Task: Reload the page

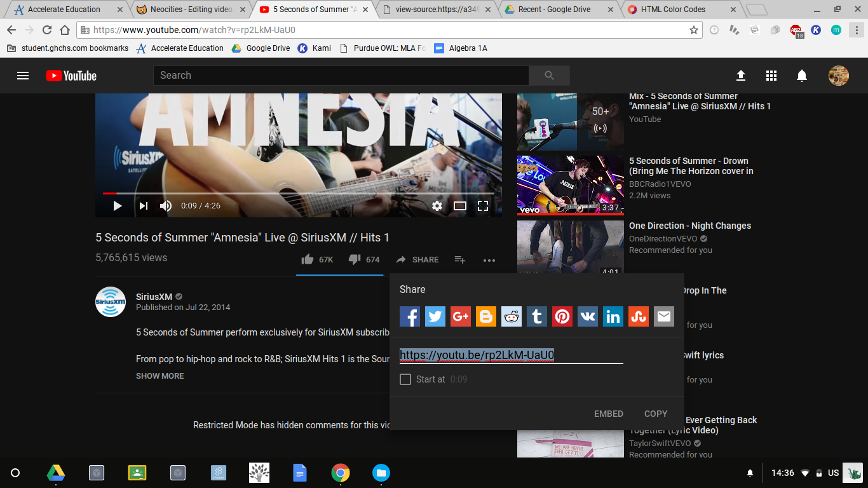Action: point(47,30)
